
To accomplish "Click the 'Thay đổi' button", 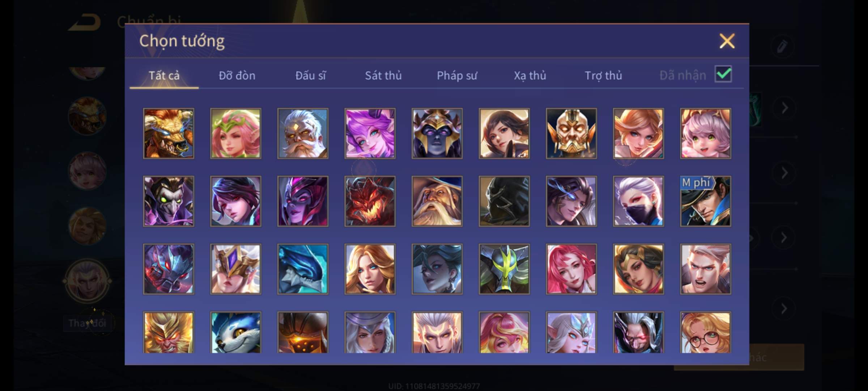I will tap(87, 323).
